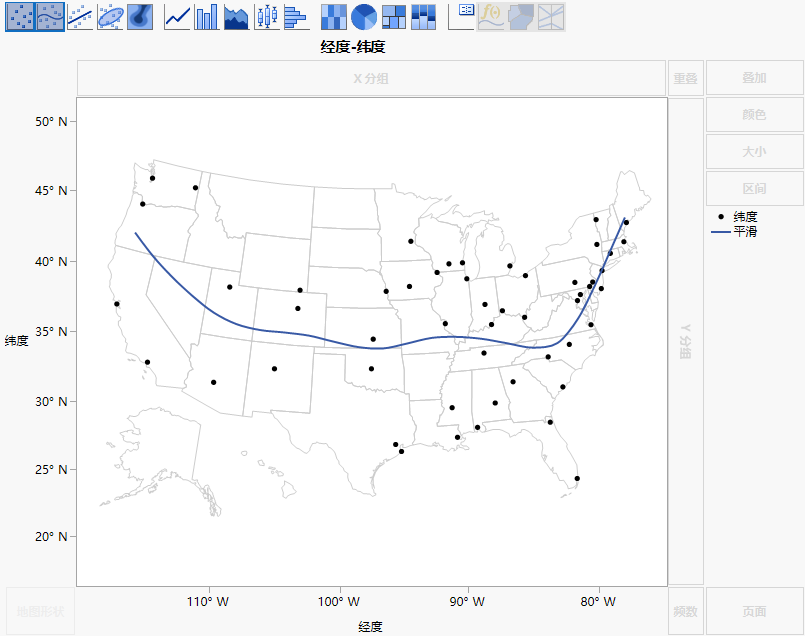Viewport: 805px width, 636px height.
Task: Click the 区间 drop zone
Action: (x=754, y=188)
